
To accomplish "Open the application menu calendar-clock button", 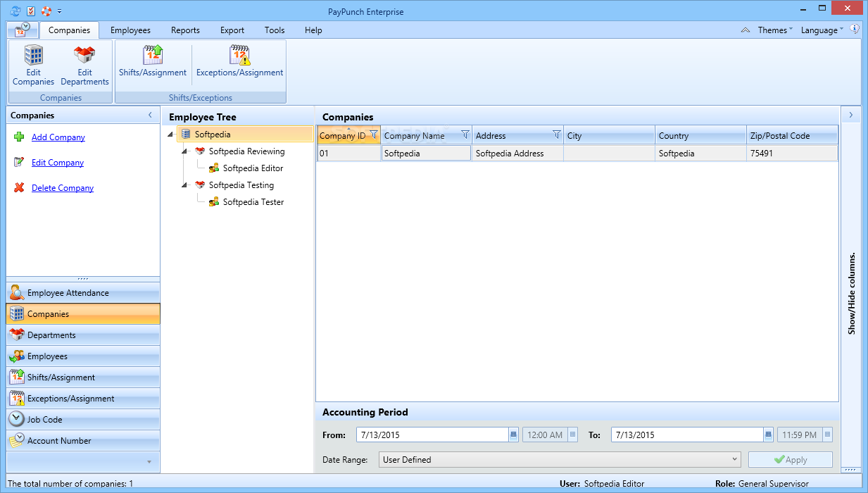I will (x=23, y=30).
